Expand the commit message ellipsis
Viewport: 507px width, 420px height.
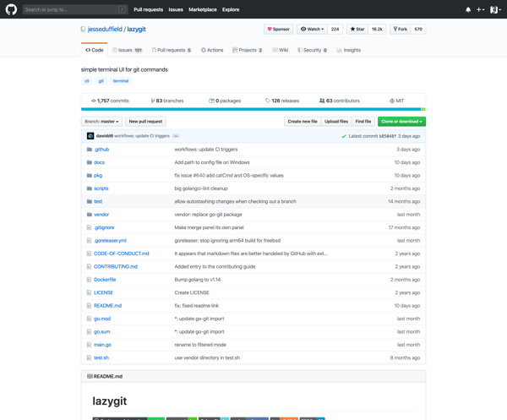pos(176,136)
